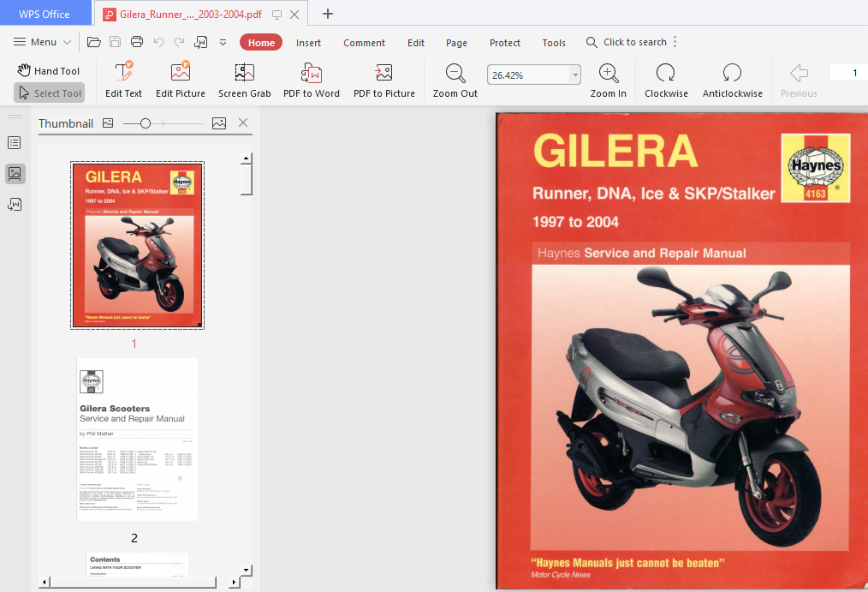Open the Edit tab
The width and height of the screenshot is (868, 592).
416,43
